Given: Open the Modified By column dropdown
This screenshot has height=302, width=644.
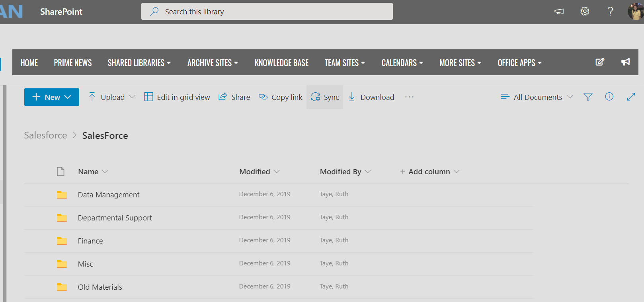Looking at the screenshot, I should pos(345,171).
